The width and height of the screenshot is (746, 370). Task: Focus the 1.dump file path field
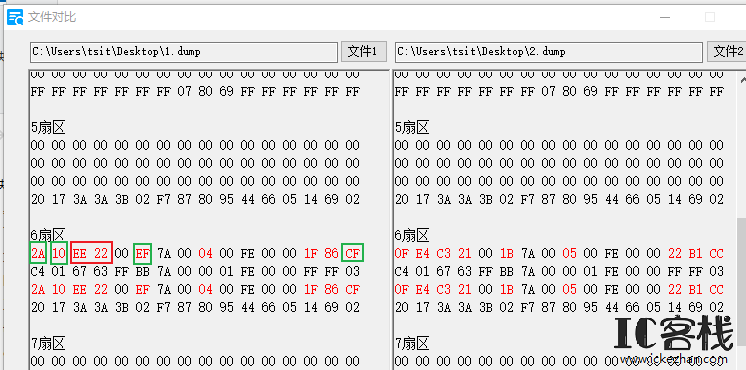[x=184, y=52]
